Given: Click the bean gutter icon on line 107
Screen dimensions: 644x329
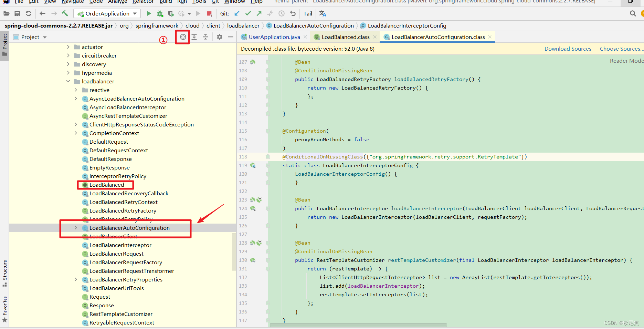Looking at the screenshot, I should point(253,62).
